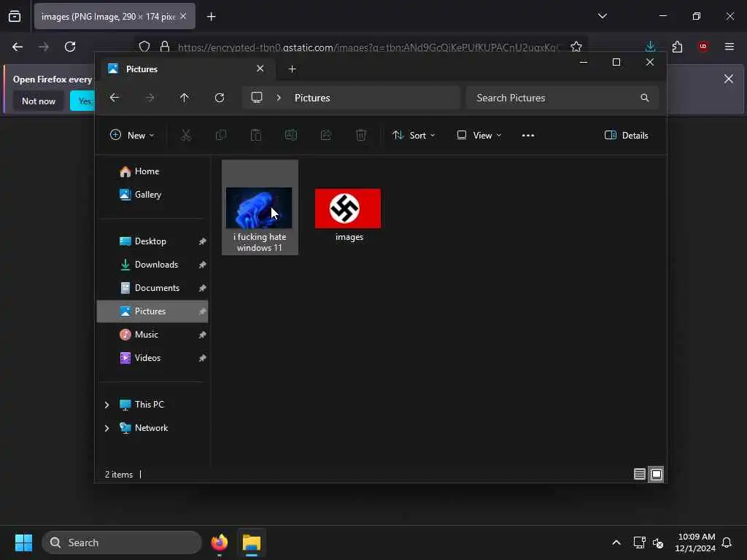747x560 pixels.
Task: Switch to details list view icon in status bar
Action: (639, 474)
